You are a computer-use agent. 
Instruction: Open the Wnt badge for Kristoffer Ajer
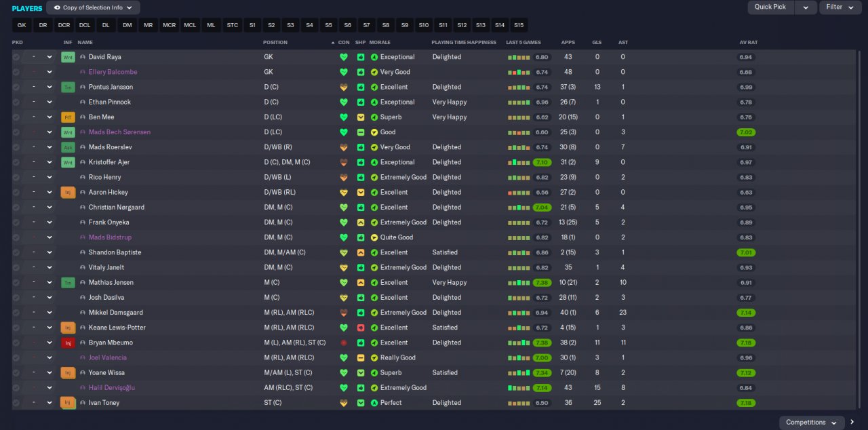tap(68, 162)
